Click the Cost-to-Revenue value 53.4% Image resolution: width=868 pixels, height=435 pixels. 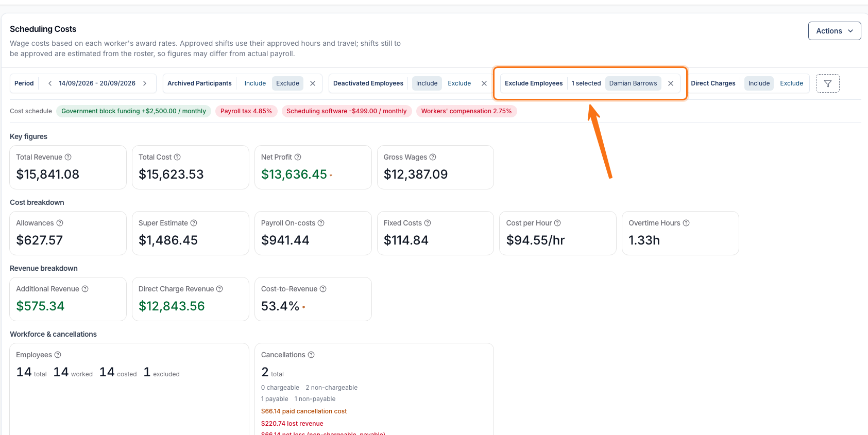point(280,306)
